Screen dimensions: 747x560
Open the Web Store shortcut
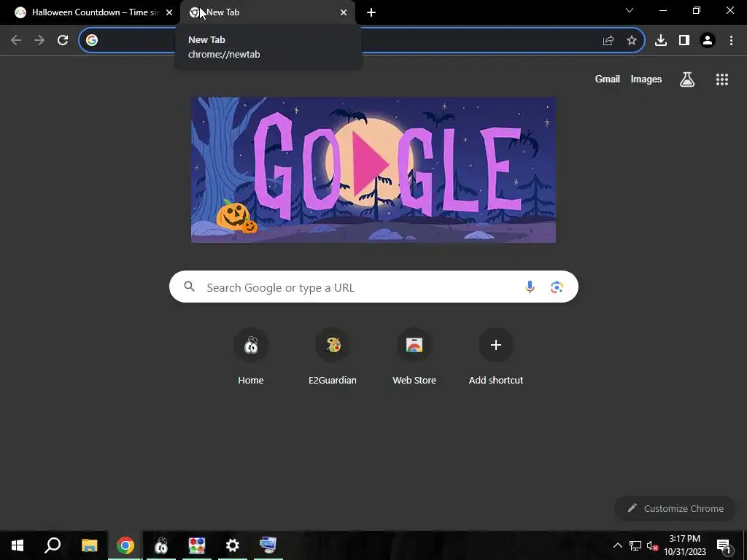(414, 356)
